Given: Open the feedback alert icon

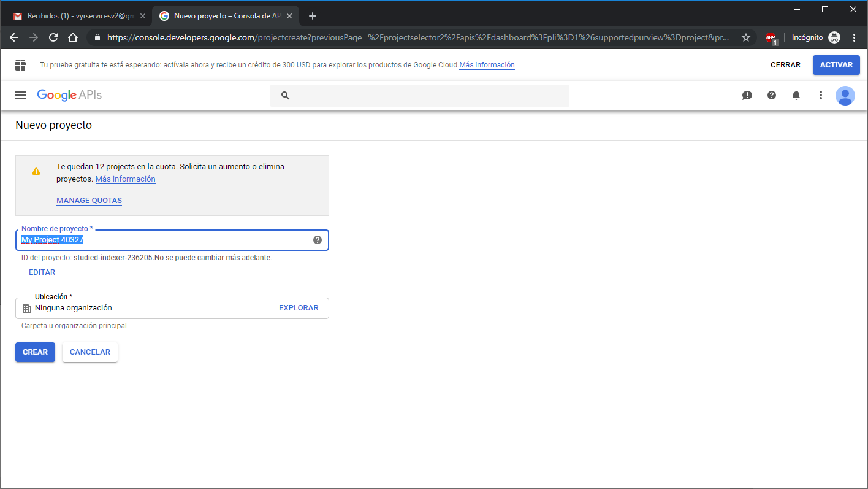Looking at the screenshot, I should pos(747,95).
